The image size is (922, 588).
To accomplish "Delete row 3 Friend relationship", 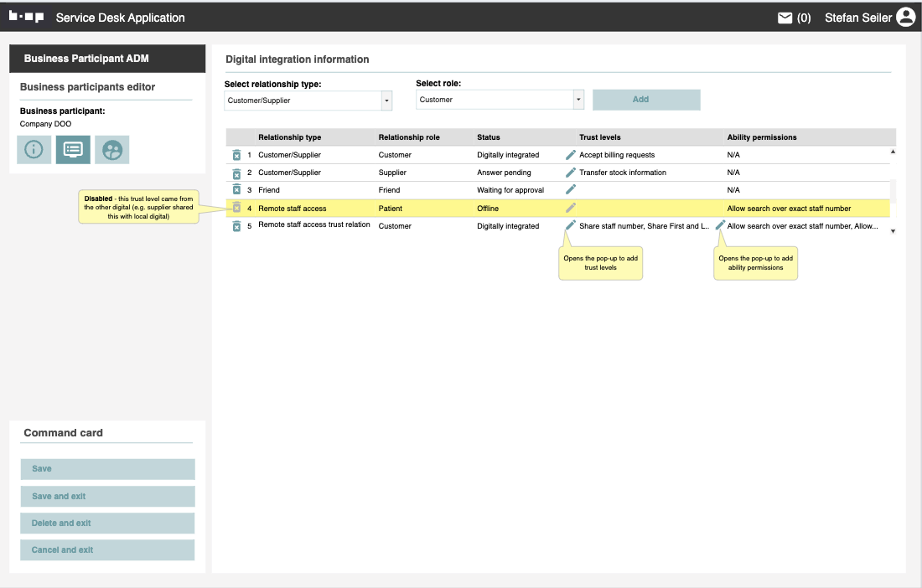I will pos(236,190).
